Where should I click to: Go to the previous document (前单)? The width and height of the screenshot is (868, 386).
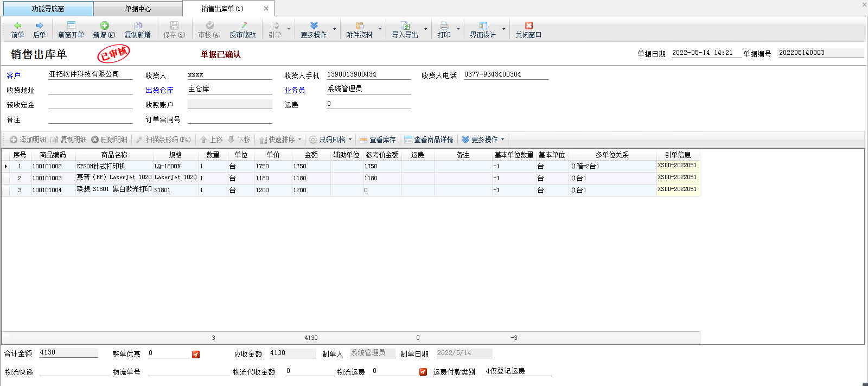17,29
